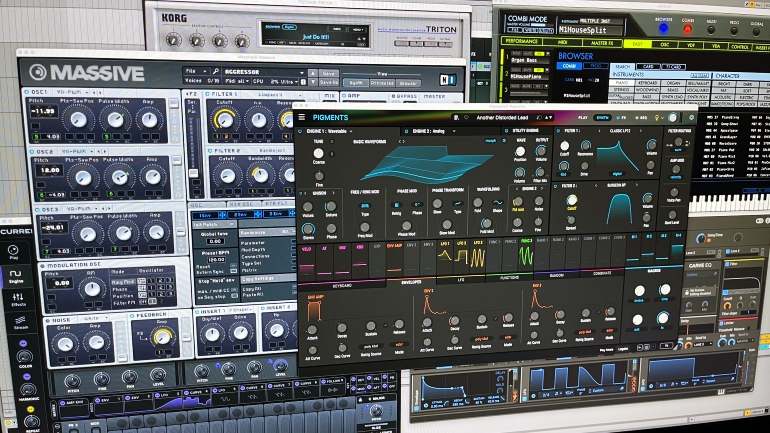This screenshot has width=770, height=433.
Task: Click the blue BROWSER button on the Korg M1
Action: [663, 28]
